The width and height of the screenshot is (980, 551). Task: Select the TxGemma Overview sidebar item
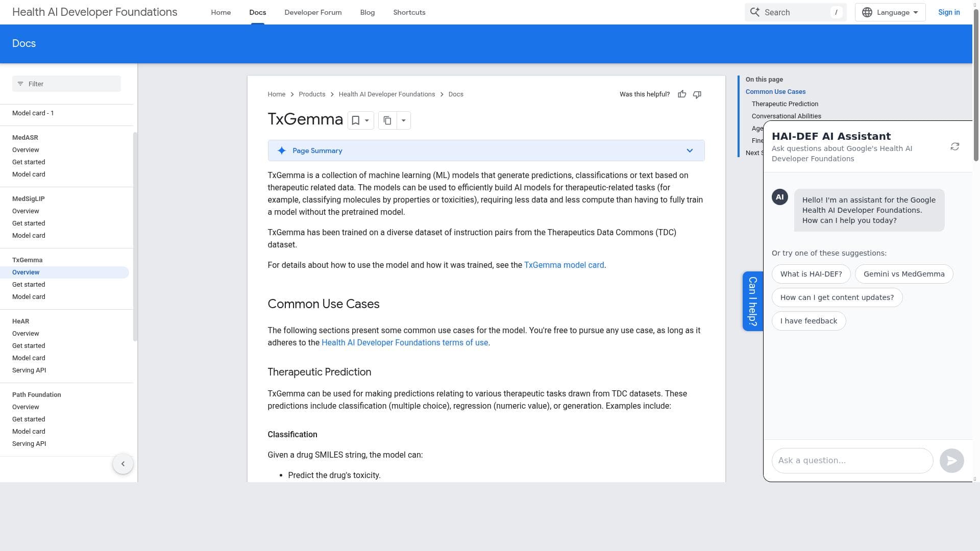(x=64, y=272)
